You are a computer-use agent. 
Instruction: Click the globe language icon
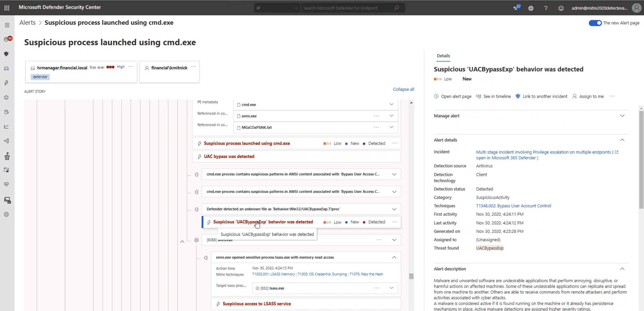coord(531,8)
